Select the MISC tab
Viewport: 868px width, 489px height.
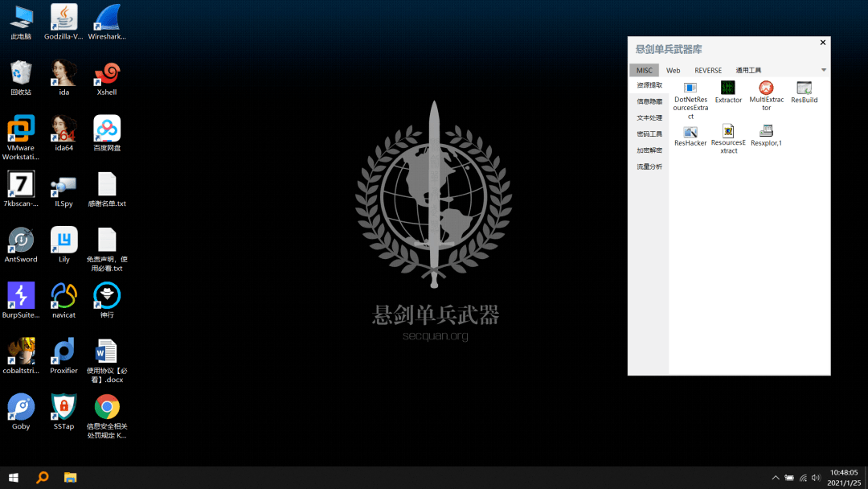tap(645, 70)
